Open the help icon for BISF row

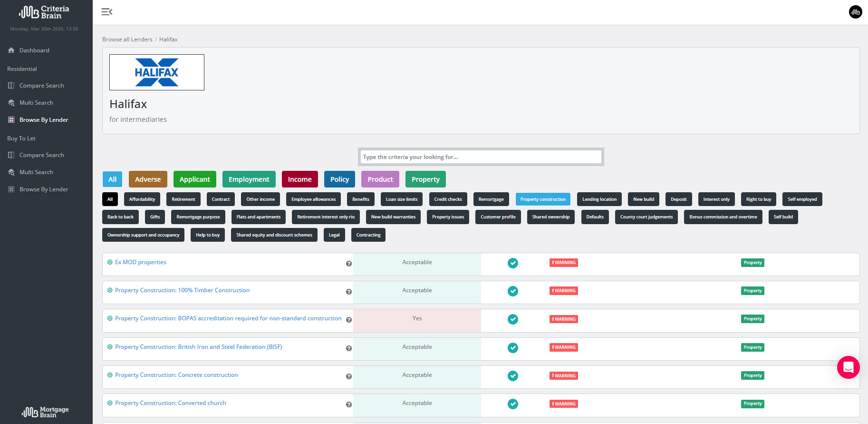tap(349, 348)
